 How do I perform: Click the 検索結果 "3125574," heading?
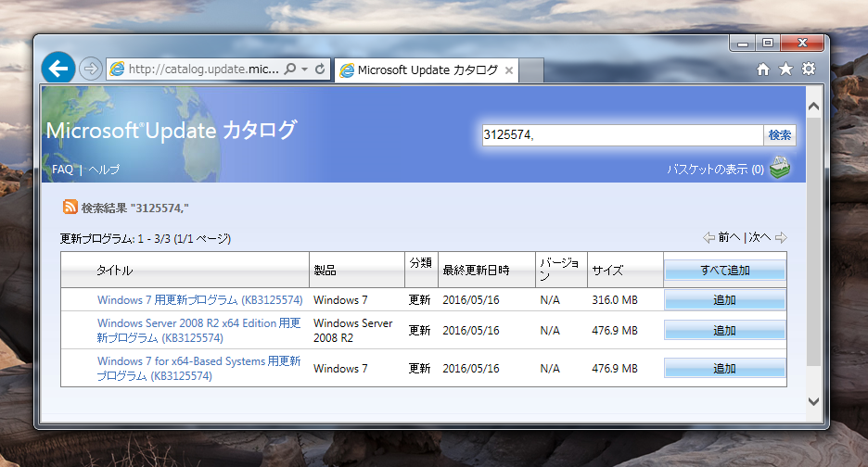(x=134, y=208)
